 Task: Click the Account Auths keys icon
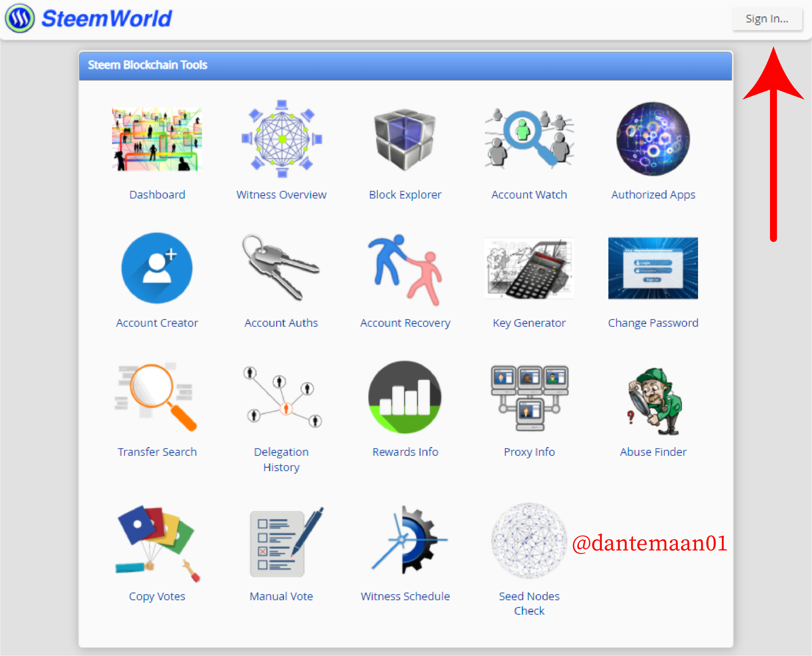[x=281, y=267]
